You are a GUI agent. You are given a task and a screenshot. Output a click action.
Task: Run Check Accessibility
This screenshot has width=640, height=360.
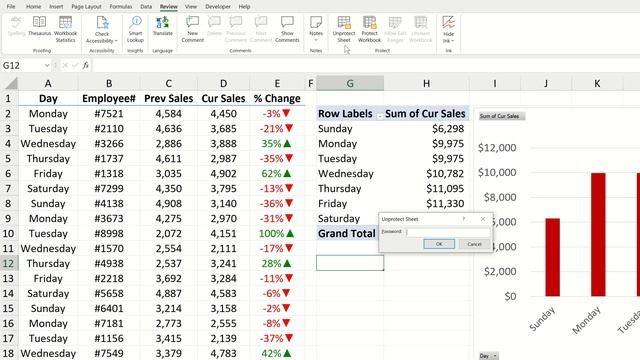pos(102,29)
